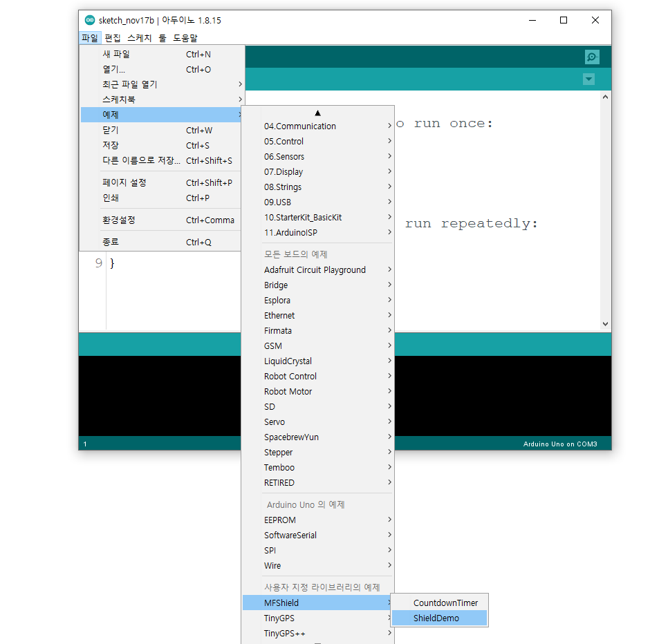Open SD library examples
659x644 pixels.
[317, 407]
